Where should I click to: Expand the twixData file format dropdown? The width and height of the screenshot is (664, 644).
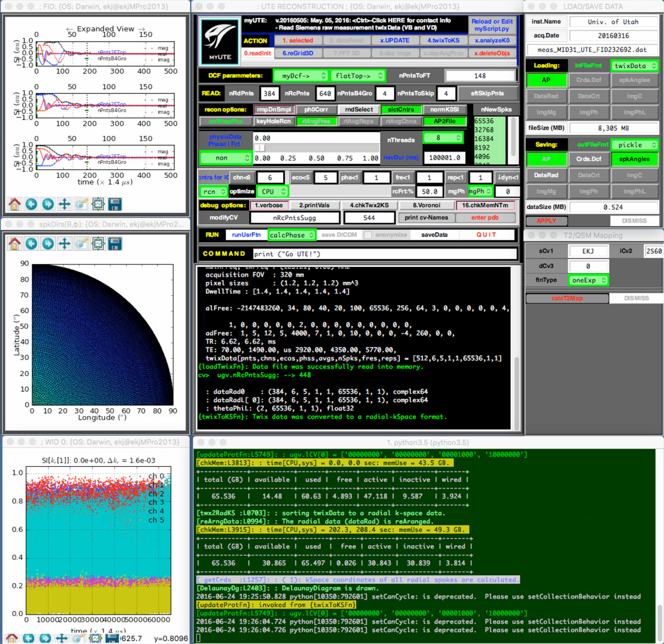634,66
